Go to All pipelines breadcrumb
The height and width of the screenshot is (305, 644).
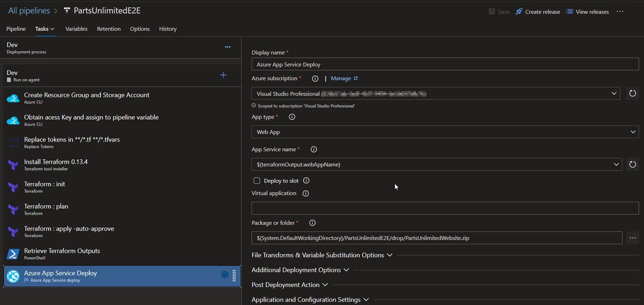(29, 11)
